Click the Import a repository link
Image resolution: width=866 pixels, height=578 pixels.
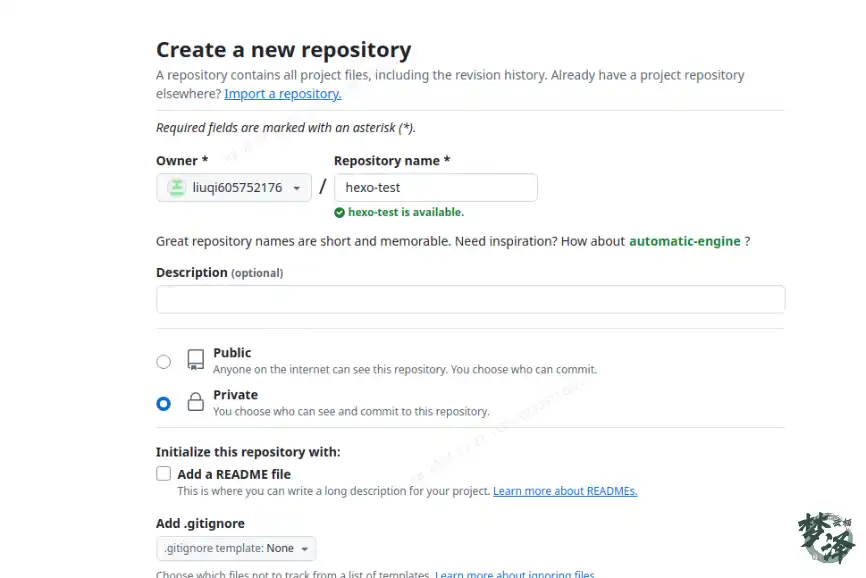coord(283,94)
